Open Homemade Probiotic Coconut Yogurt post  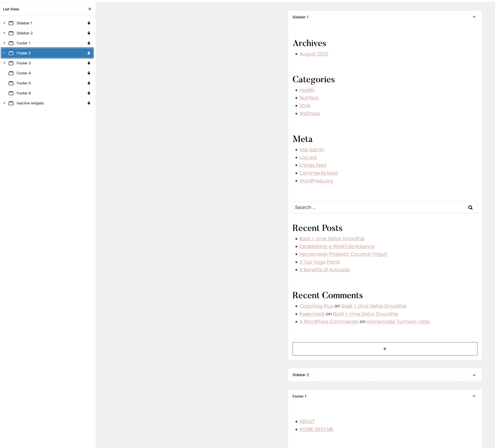coord(343,254)
